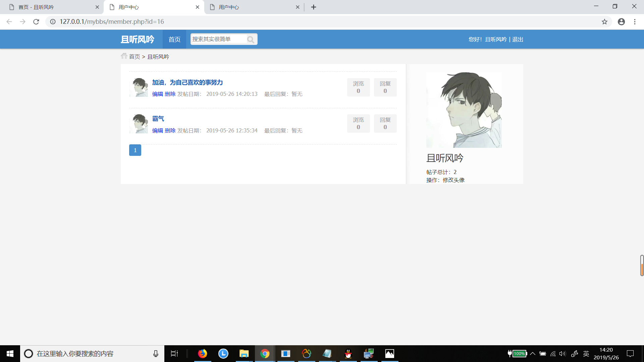Launch Firefox from the taskbar
The height and width of the screenshot is (362, 644).
pyautogui.click(x=203, y=353)
